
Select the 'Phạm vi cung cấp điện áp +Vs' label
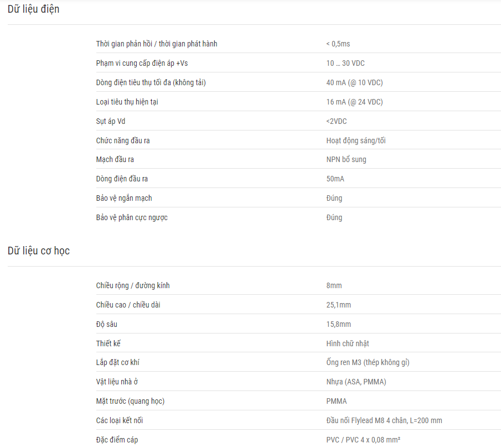[142, 63]
